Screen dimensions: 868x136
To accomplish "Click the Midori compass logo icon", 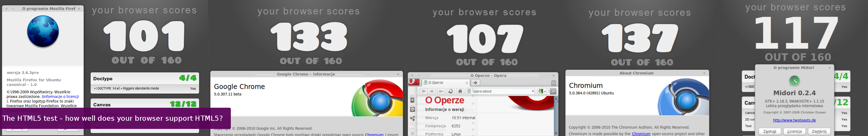I will click(794, 81).
